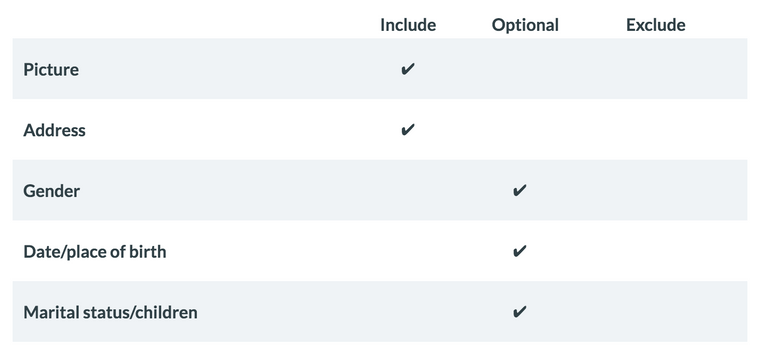Click empty Exclude cell for Marital status/children

pos(655,311)
